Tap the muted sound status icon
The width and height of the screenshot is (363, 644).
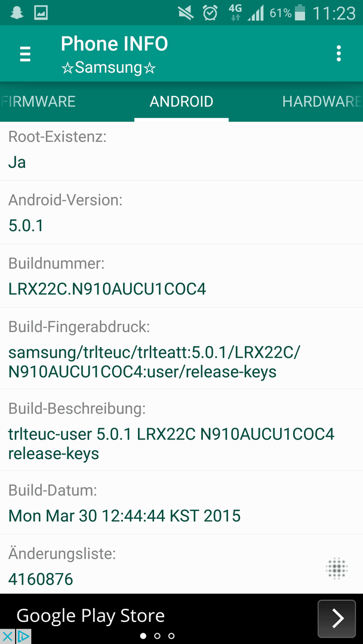pyautogui.click(x=186, y=13)
